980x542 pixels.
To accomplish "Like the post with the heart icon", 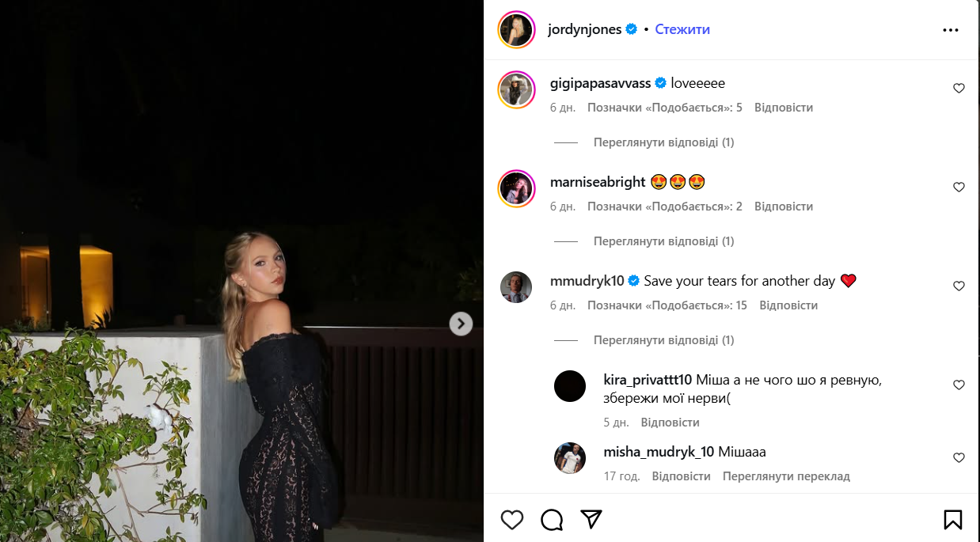I will [x=512, y=520].
